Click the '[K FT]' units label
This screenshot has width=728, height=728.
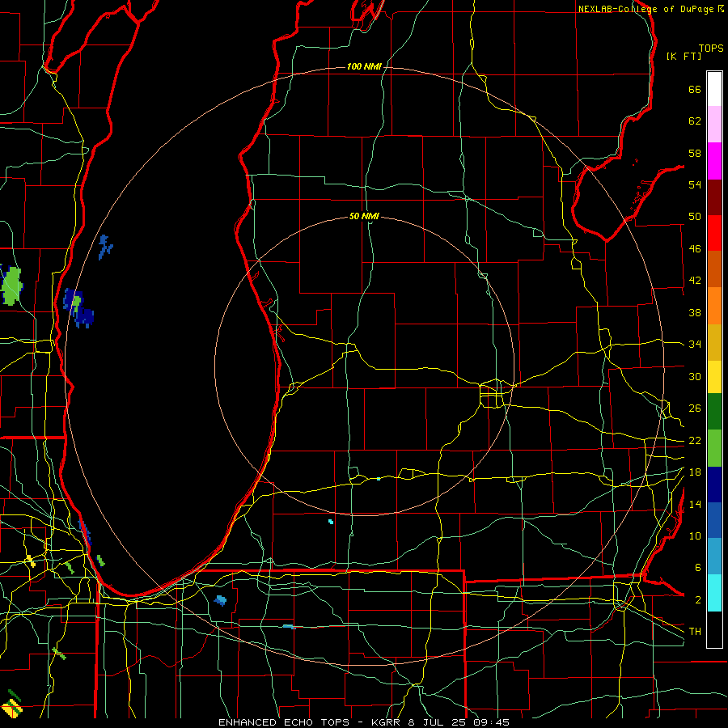point(684,56)
